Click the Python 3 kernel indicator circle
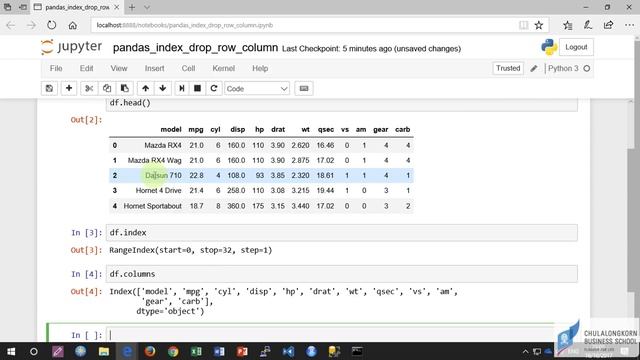 tap(587, 69)
